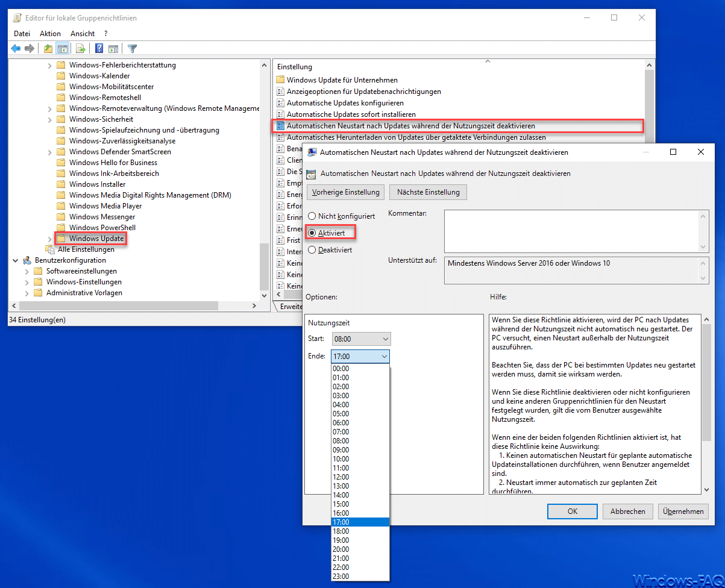Select Windows-Spielaufzeichnung und -übertragung in tree
Screen dimensions: 725x588
point(144,130)
